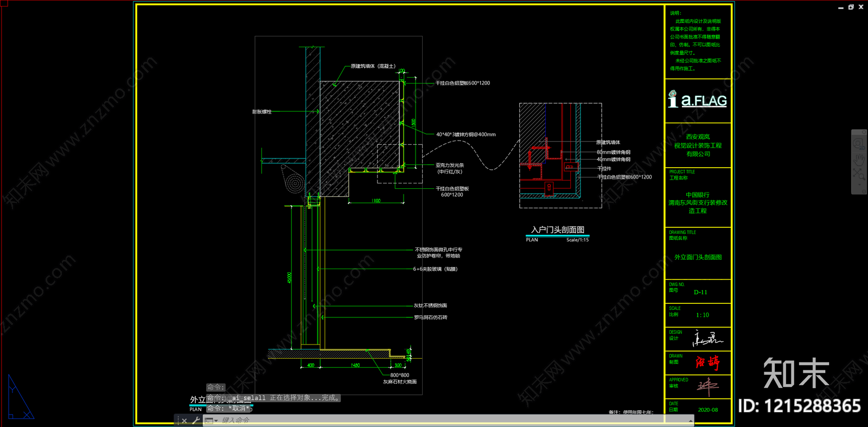
Task: Select the 外立面门头剖面图 drawing title in title block
Action: 698,257
